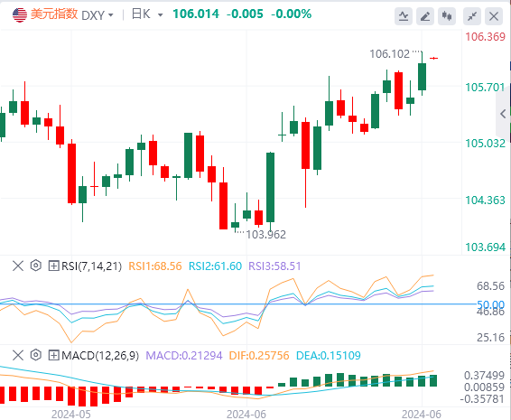Expand the RSI panel using plus box
The image size is (511, 420).
coord(53,266)
